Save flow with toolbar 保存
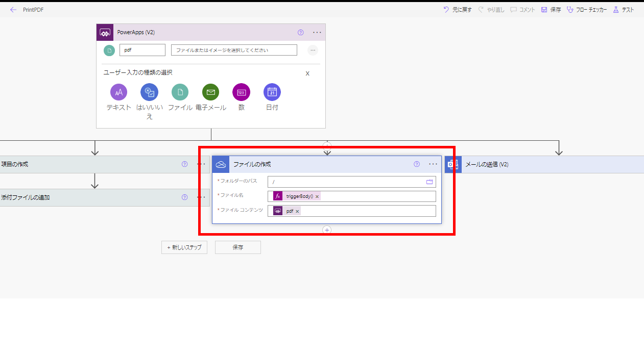 point(551,10)
